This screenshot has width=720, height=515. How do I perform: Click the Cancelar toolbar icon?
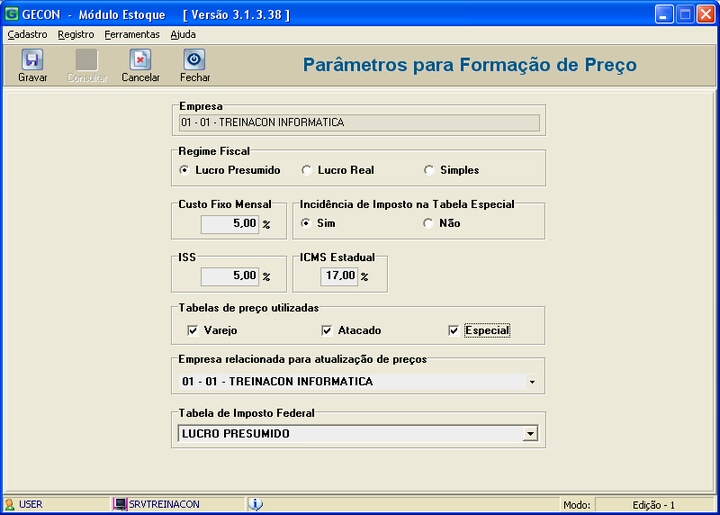[140, 60]
